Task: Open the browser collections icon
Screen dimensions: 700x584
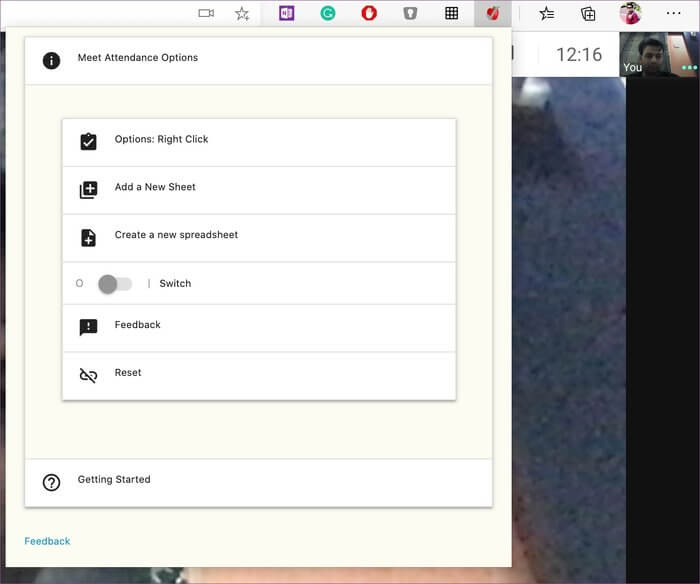Action: 588,14
